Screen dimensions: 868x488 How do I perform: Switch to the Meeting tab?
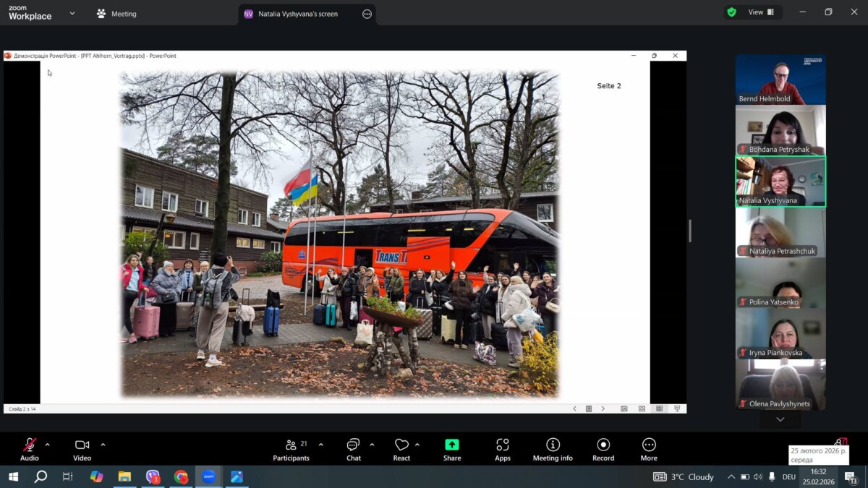[116, 14]
